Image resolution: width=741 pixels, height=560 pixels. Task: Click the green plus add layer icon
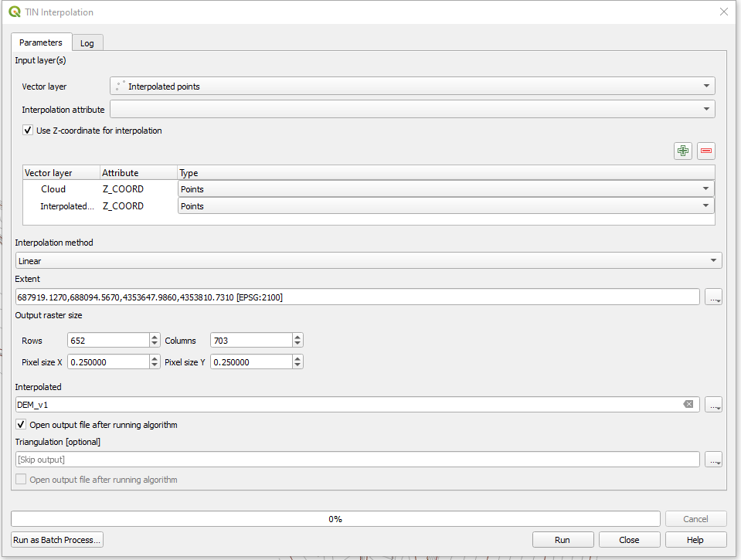[682, 151]
